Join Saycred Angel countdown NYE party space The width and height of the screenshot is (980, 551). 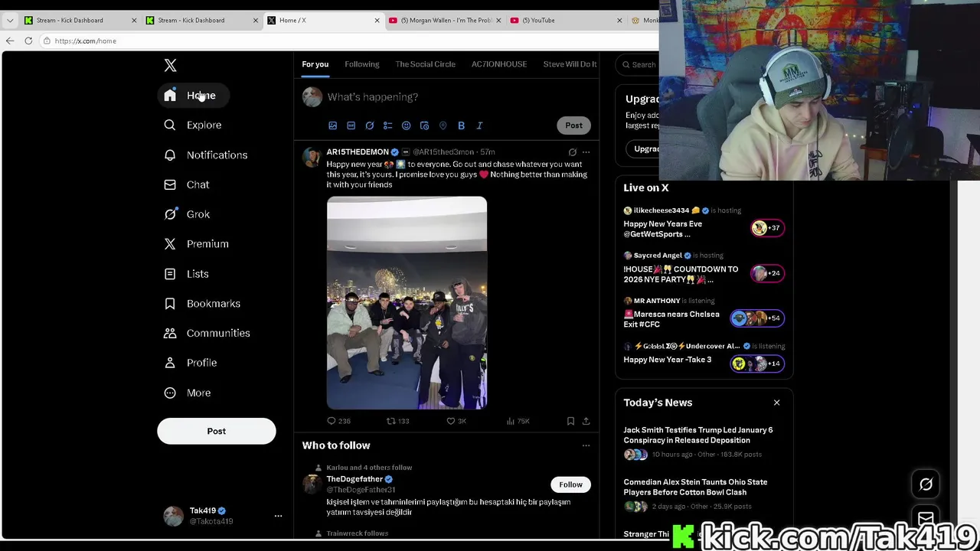point(703,269)
